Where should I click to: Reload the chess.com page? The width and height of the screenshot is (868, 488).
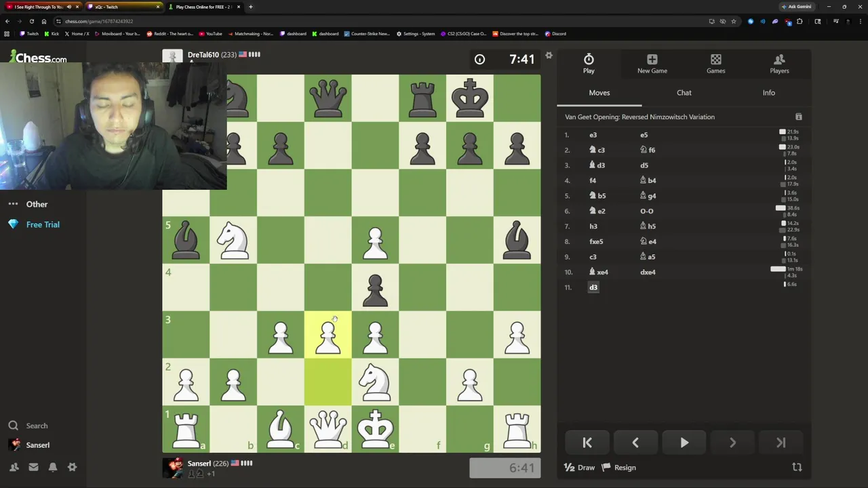[31, 21]
